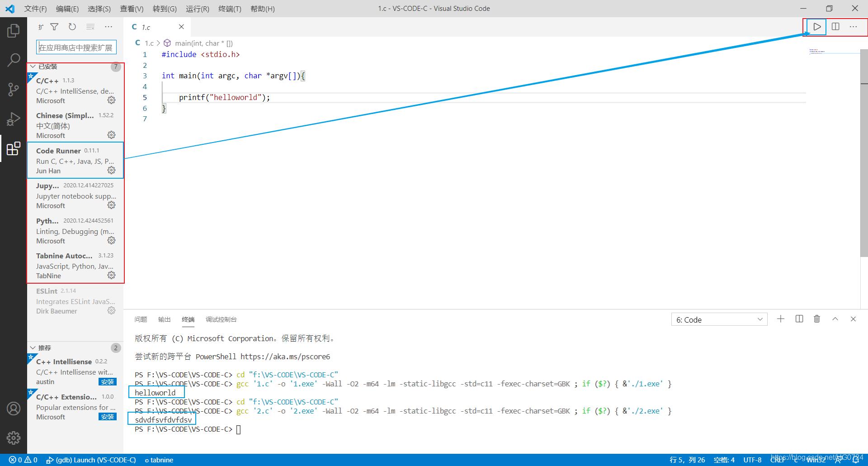Refresh the extensions list
This screenshot has width=868, height=466.
tap(72, 27)
